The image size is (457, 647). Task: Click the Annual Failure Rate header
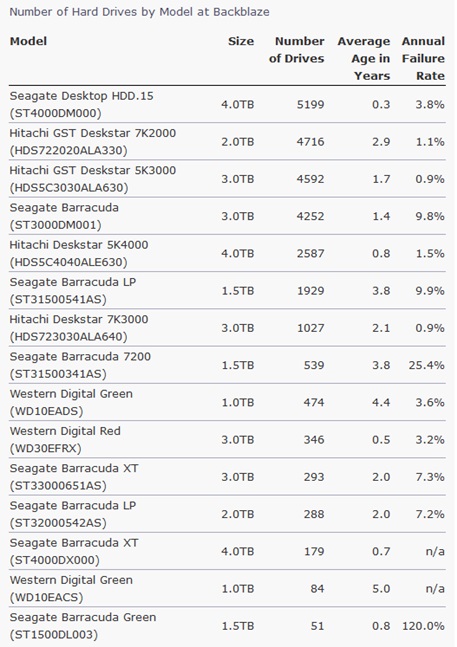tap(423, 59)
